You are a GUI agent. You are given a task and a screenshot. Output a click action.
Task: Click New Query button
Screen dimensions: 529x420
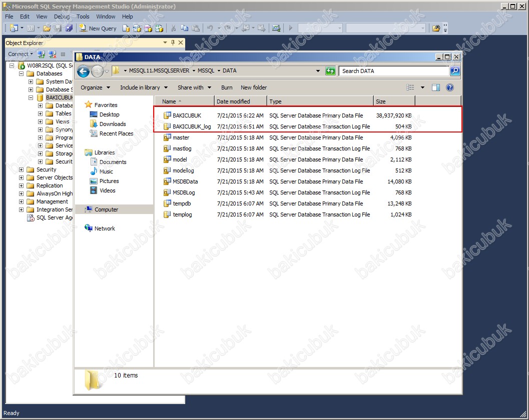[98, 28]
